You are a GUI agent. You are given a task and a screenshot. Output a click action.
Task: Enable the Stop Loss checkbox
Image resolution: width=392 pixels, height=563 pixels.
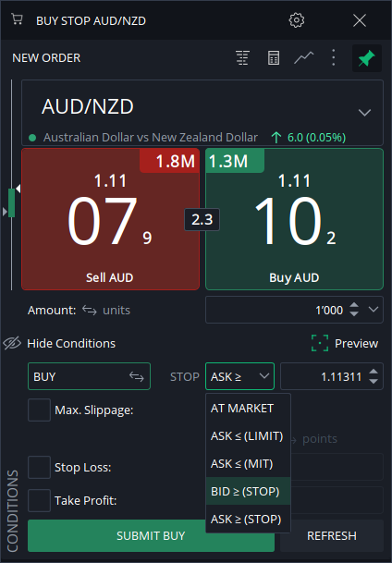pos(39,467)
